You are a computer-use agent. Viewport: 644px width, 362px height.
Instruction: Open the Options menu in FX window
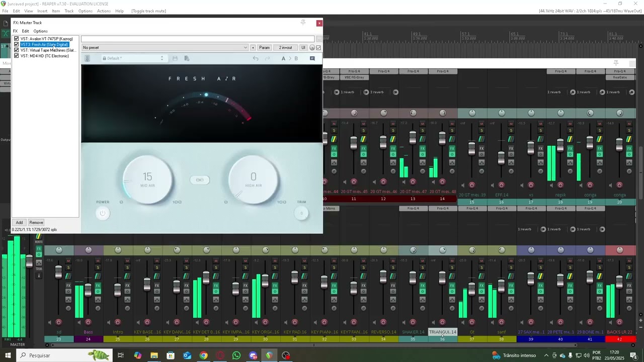click(40, 31)
